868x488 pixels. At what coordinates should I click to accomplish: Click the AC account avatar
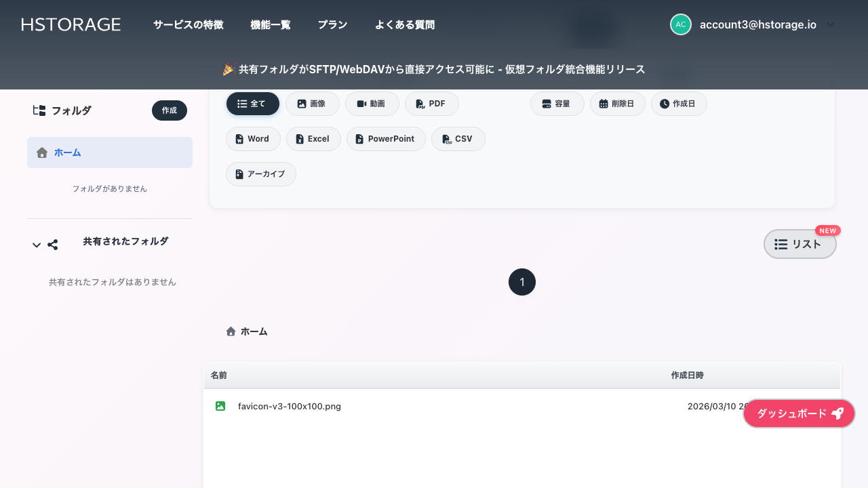[681, 24]
